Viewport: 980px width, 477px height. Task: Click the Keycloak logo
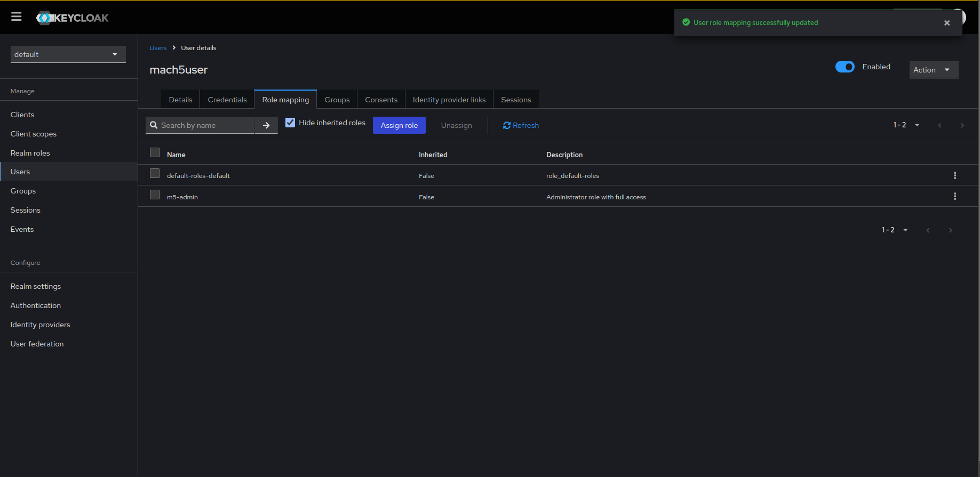pos(73,18)
